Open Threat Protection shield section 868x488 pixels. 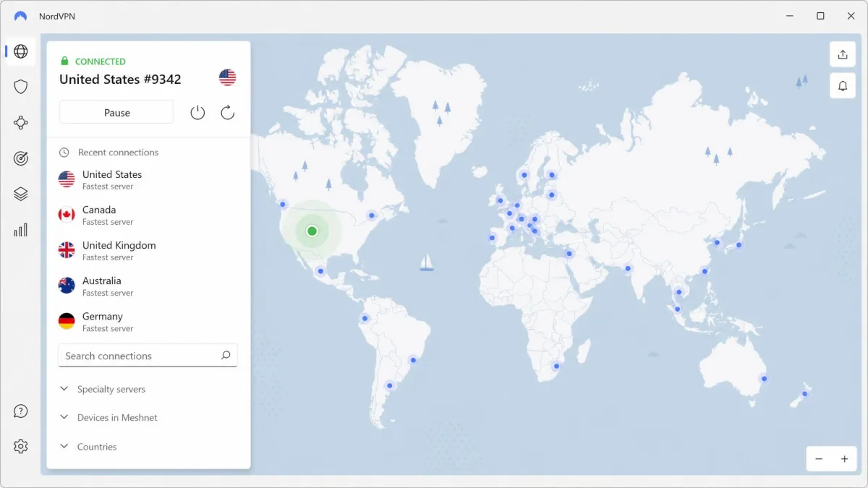(21, 87)
